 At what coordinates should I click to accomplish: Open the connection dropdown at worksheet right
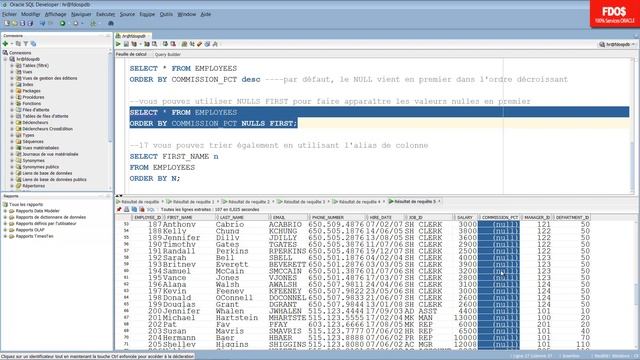click(618, 44)
